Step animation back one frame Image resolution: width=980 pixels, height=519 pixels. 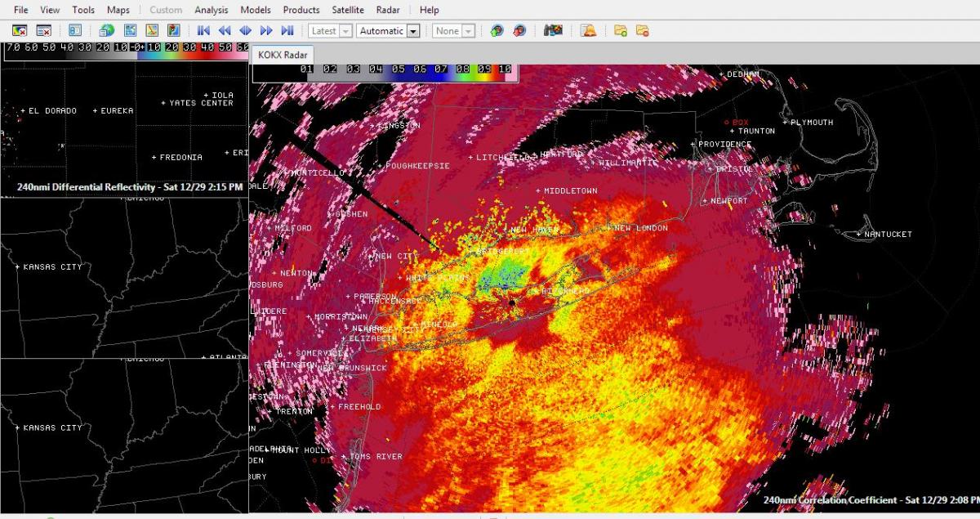point(224,30)
